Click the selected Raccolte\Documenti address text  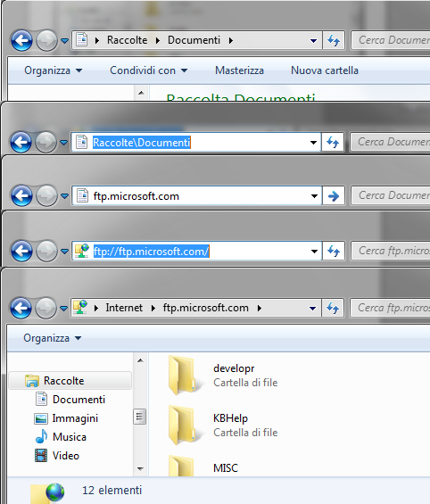click(x=142, y=142)
